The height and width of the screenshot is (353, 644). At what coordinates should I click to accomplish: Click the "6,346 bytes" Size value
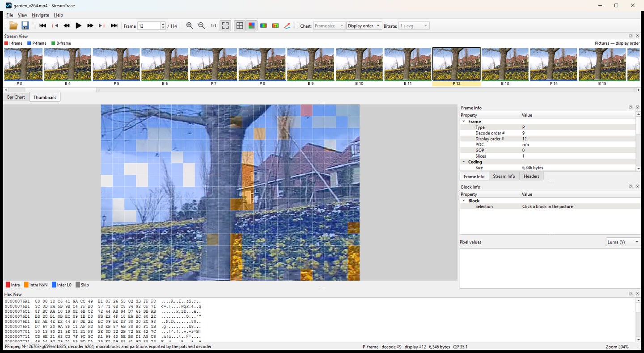[x=533, y=168]
